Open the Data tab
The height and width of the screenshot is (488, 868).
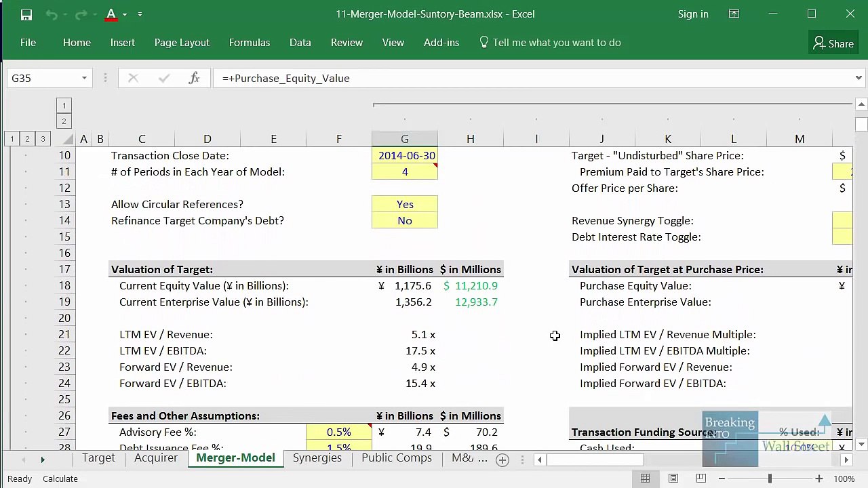(300, 43)
